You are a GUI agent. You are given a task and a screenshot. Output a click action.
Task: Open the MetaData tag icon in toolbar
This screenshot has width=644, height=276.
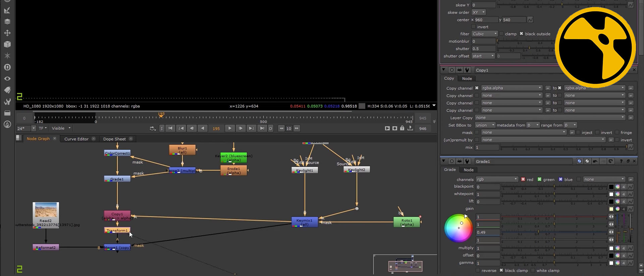[x=7, y=90]
